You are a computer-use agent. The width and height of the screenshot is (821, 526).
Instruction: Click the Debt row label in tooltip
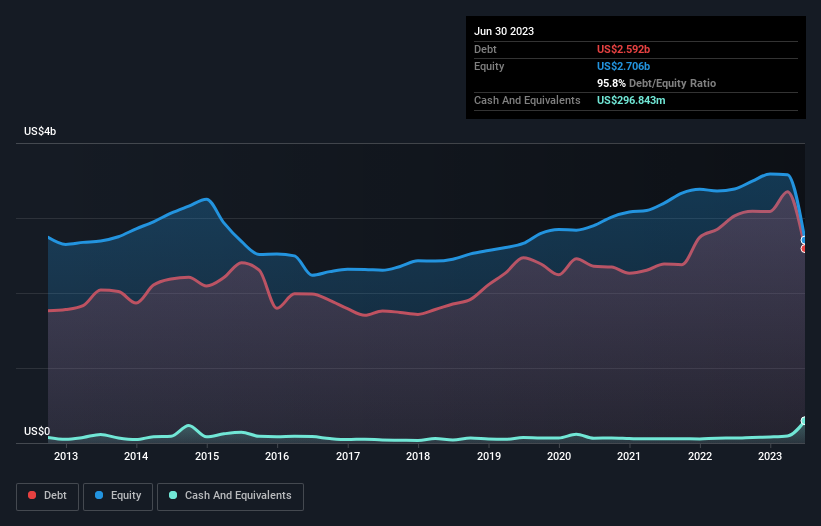[485, 49]
